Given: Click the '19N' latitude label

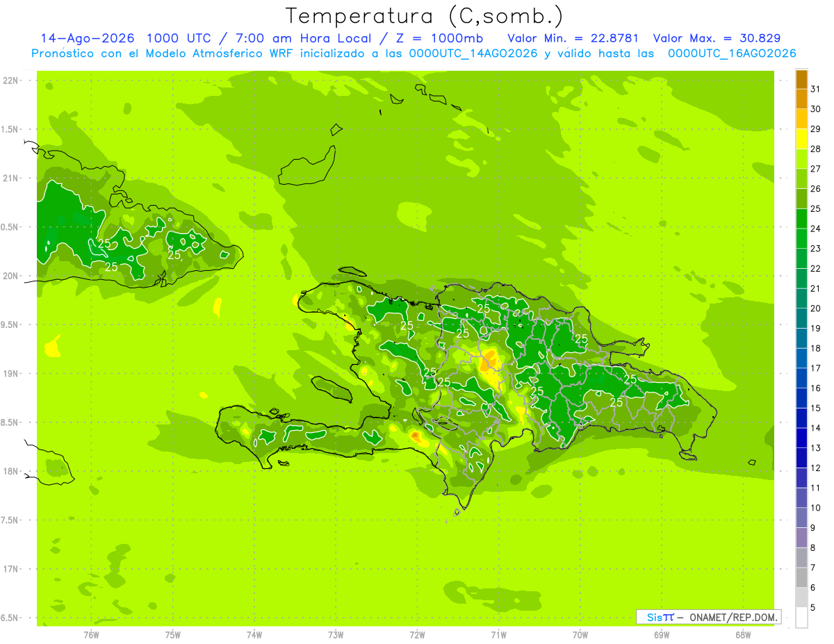Looking at the screenshot, I should click(10, 373).
